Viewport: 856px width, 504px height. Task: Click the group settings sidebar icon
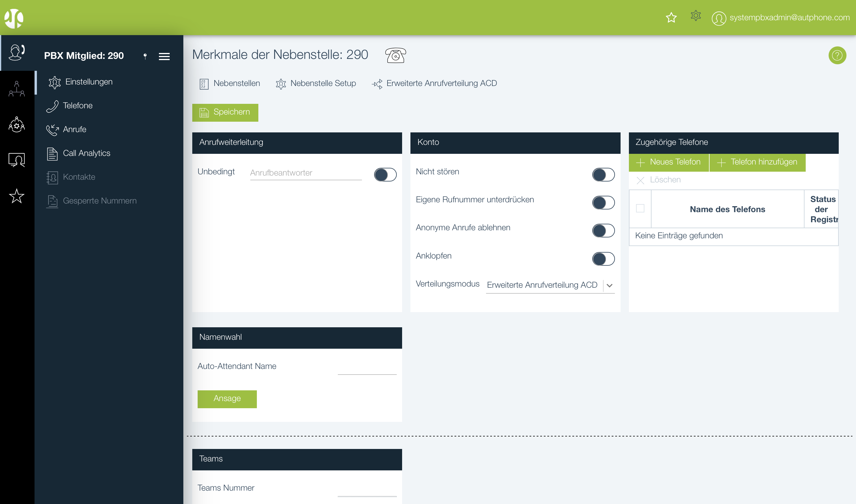click(17, 125)
